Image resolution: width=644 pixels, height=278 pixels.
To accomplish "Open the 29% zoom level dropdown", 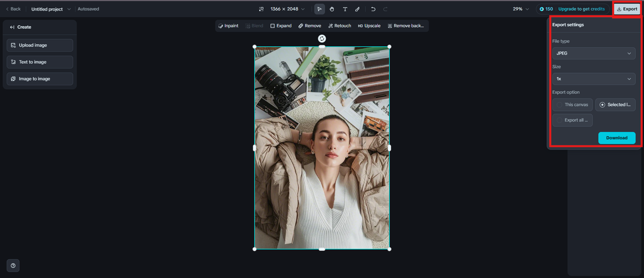I will (521, 9).
